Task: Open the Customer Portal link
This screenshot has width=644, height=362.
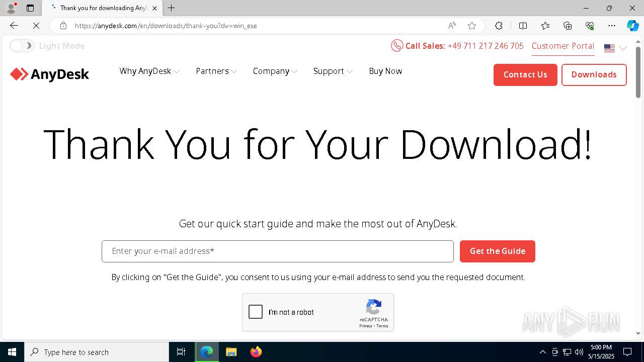Action: [x=563, y=46]
